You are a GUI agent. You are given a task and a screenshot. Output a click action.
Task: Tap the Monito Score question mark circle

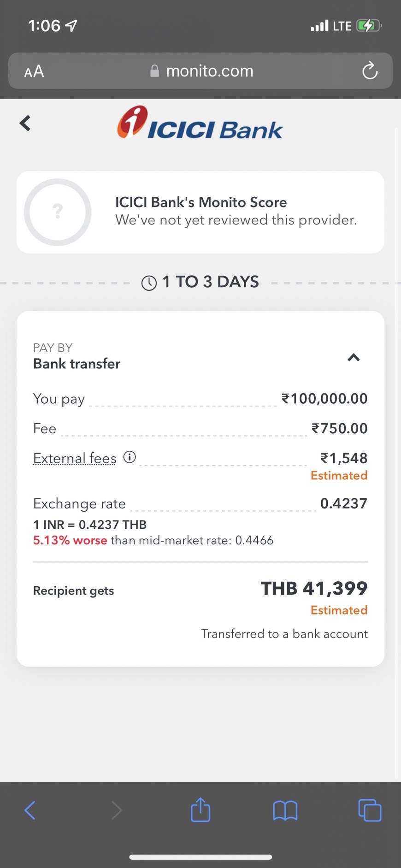(x=58, y=212)
